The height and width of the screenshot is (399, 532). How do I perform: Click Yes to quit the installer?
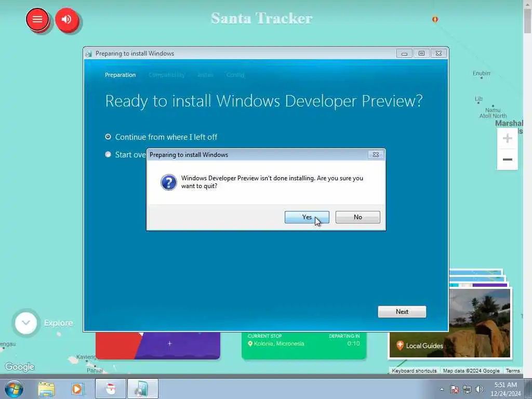click(x=307, y=217)
